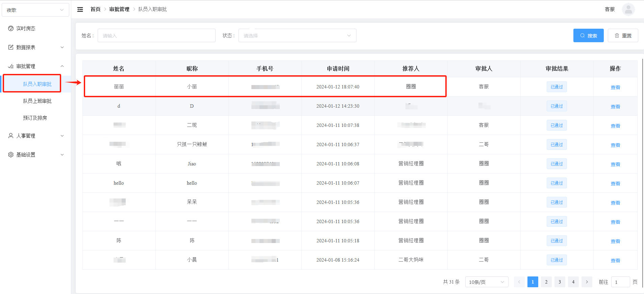Open the 夜歌 venue selector dropdown

(x=35, y=10)
